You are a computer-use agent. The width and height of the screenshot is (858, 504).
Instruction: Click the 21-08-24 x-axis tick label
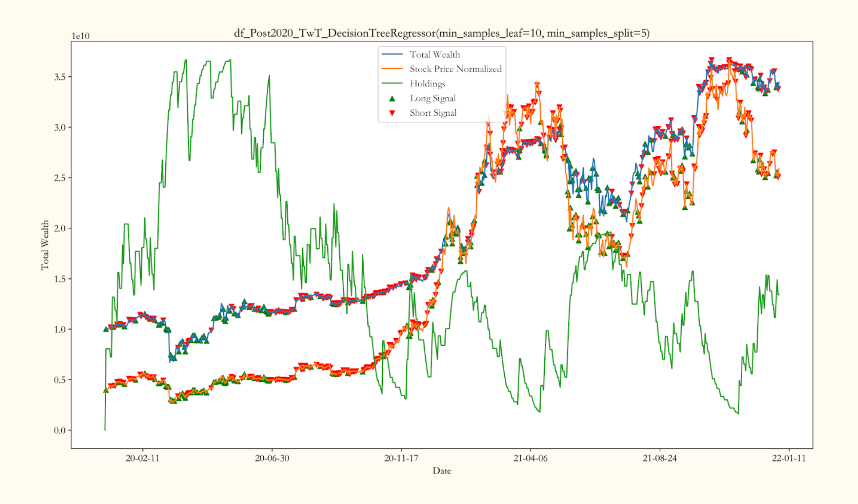point(659,458)
